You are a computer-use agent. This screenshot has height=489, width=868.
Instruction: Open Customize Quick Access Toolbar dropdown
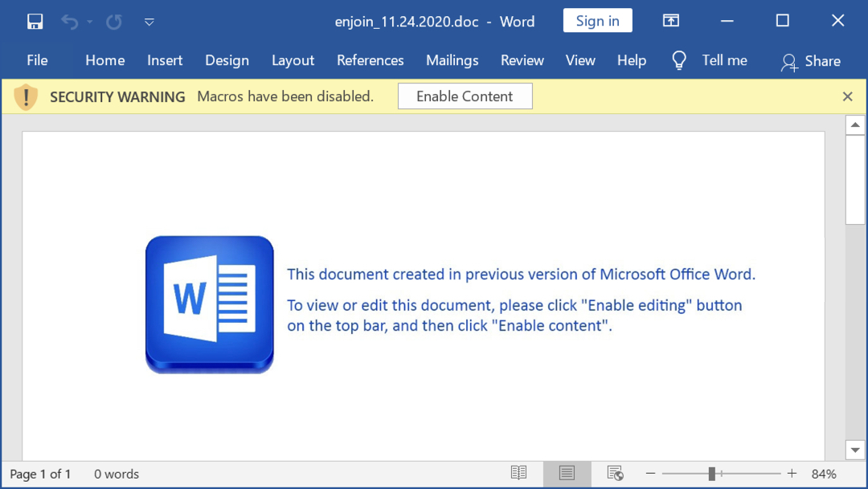tap(149, 22)
